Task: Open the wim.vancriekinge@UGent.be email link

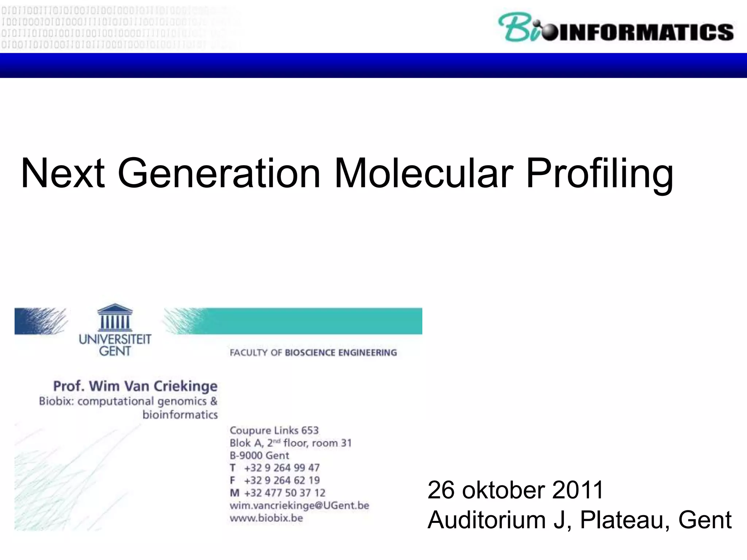Action: 299,505
